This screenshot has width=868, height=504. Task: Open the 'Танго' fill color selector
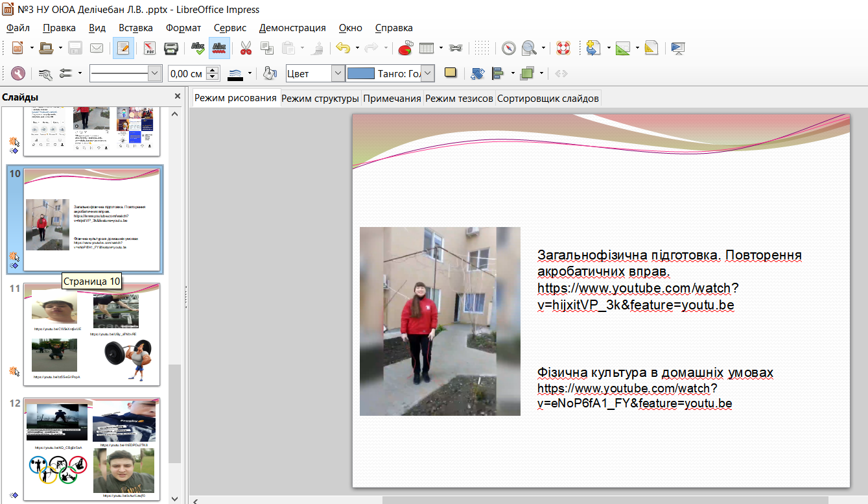(427, 74)
